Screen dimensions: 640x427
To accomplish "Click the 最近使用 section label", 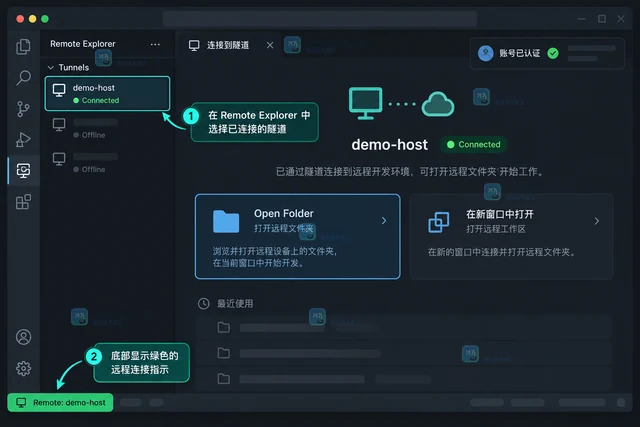I will pyautogui.click(x=235, y=304).
